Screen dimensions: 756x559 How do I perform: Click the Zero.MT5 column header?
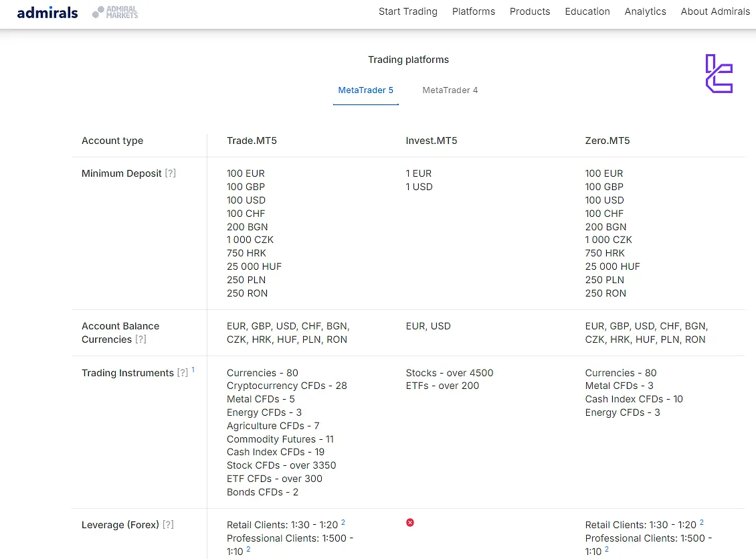607,141
